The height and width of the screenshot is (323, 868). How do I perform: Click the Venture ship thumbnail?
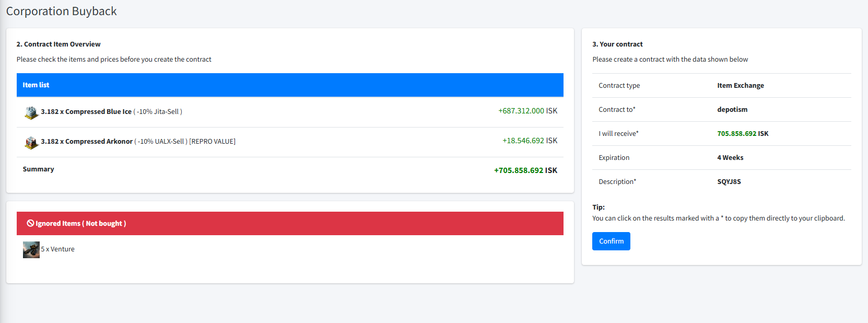[31, 250]
